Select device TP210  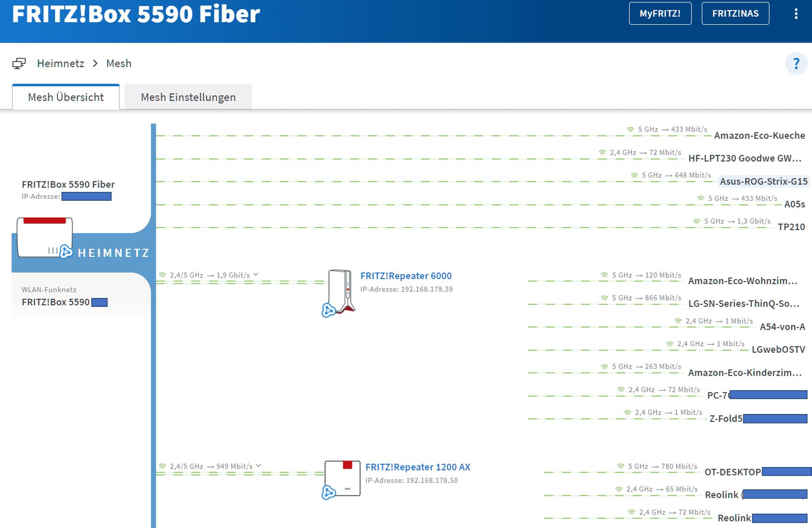pyautogui.click(x=791, y=227)
